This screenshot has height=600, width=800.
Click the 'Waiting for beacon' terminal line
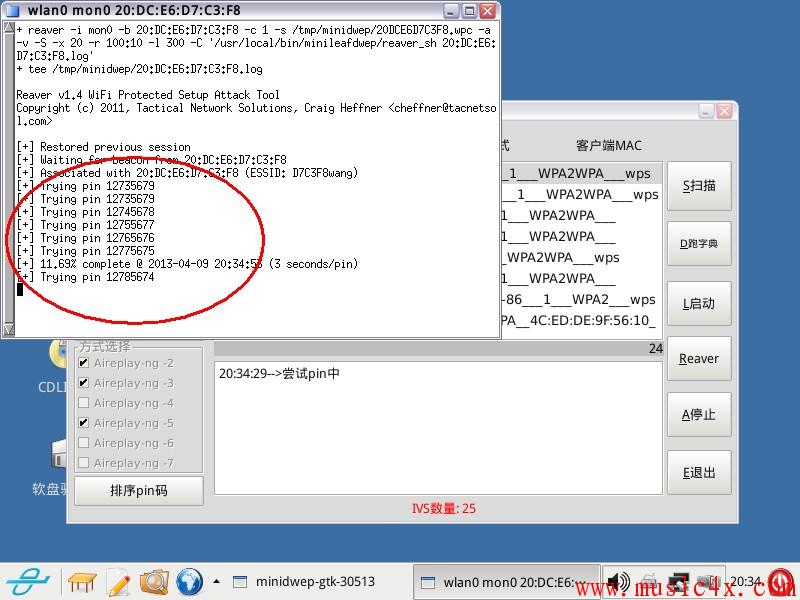[152, 160]
